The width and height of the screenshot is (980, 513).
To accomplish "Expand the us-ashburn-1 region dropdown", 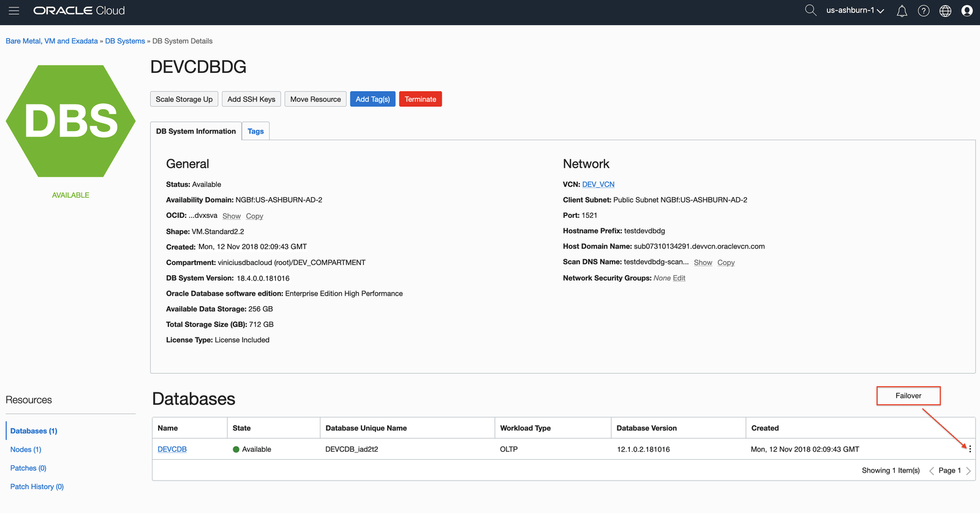I will point(854,10).
